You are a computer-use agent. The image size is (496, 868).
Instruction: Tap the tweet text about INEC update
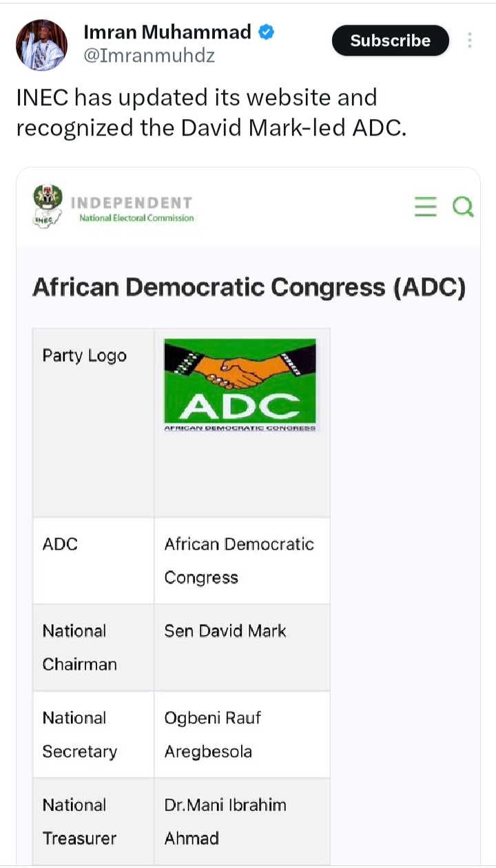211,112
